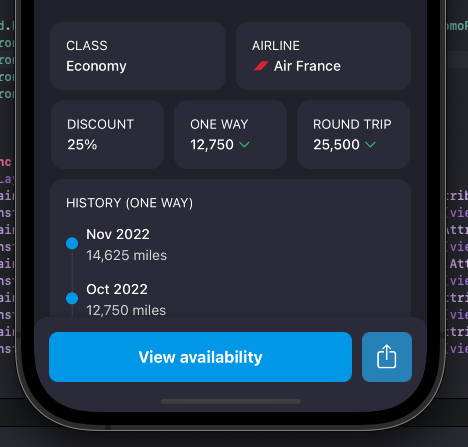Open the Class Economy card
Screen dimensions: 468x447
pos(138,56)
